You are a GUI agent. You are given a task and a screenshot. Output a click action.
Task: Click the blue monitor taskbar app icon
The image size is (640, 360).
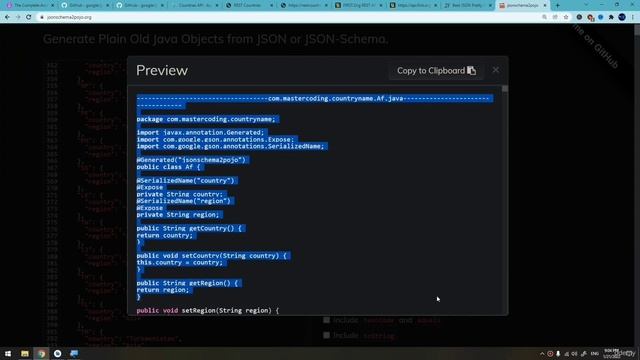(x=74, y=353)
